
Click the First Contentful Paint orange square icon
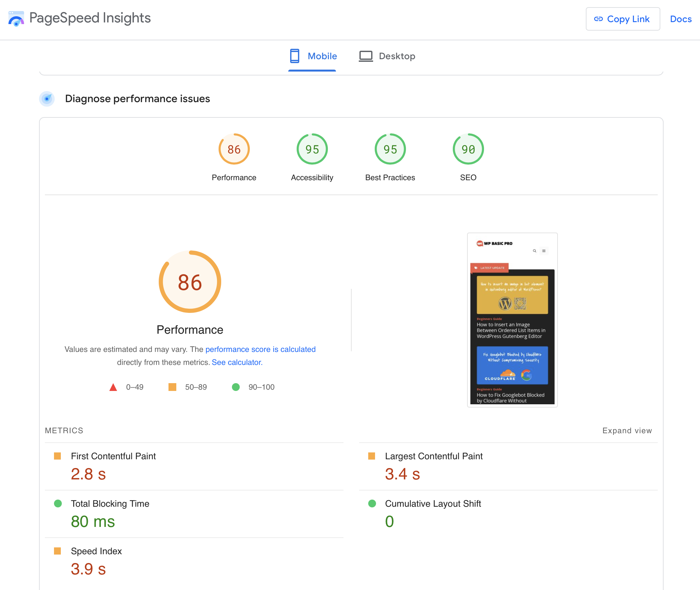tap(58, 456)
